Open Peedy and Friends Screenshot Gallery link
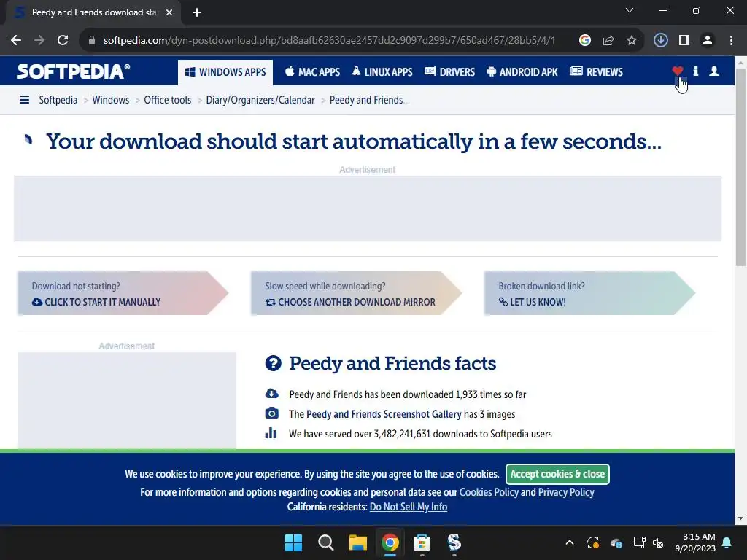Image resolution: width=747 pixels, height=560 pixels. [384, 414]
